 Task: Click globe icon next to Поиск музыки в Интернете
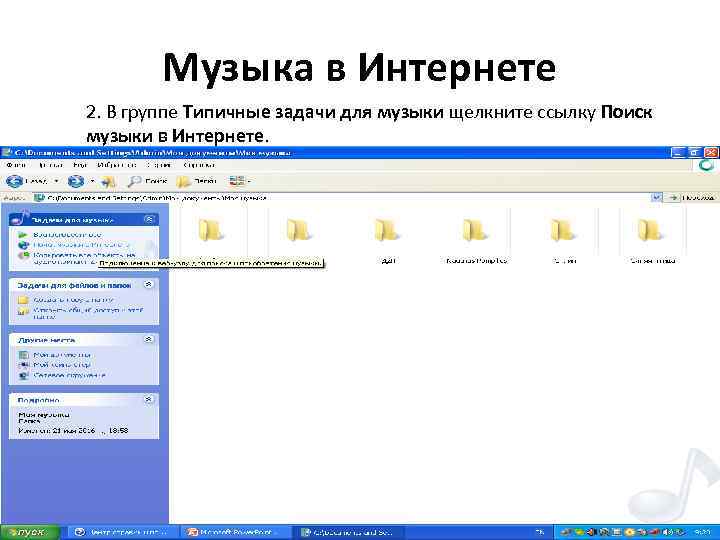(23, 245)
